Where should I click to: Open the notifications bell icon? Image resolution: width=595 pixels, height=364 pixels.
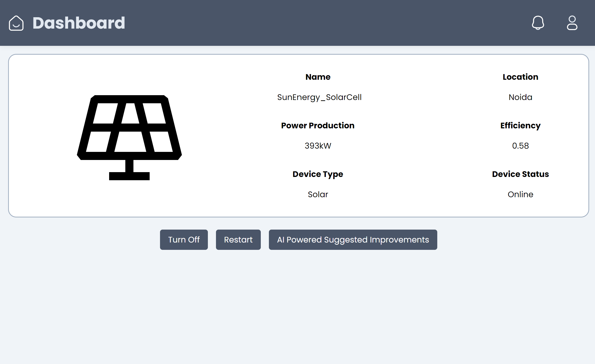(538, 23)
